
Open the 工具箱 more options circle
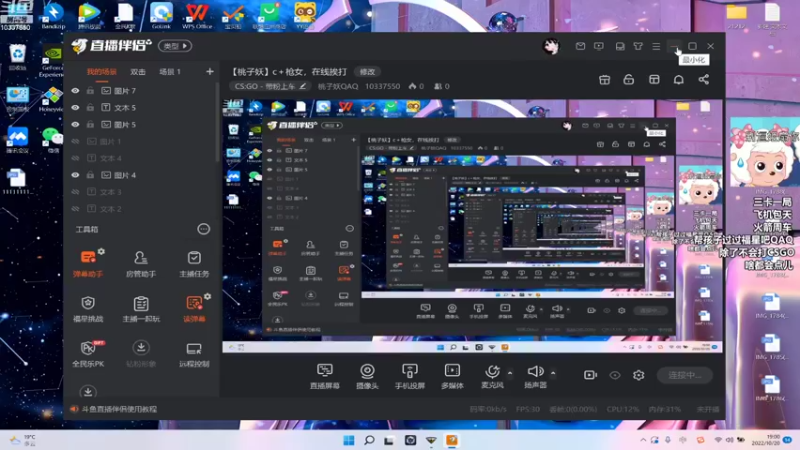(x=204, y=229)
